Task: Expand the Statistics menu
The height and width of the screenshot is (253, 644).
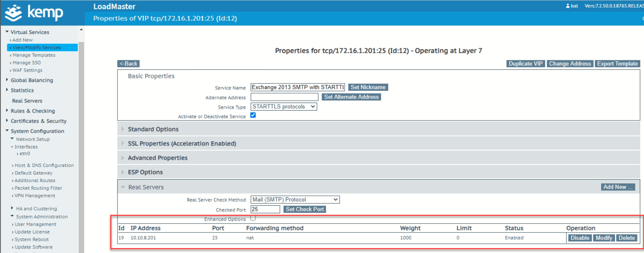Action: (x=22, y=91)
